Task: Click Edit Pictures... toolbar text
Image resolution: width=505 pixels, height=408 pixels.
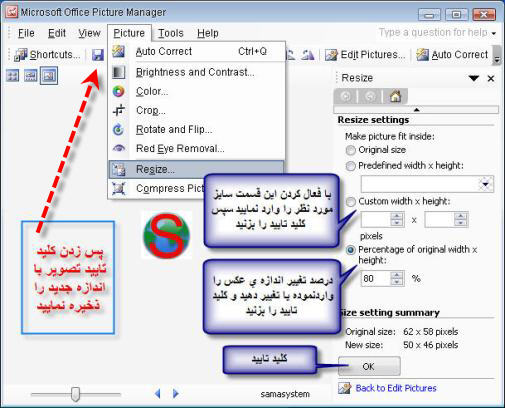Action: pyautogui.click(x=373, y=55)
